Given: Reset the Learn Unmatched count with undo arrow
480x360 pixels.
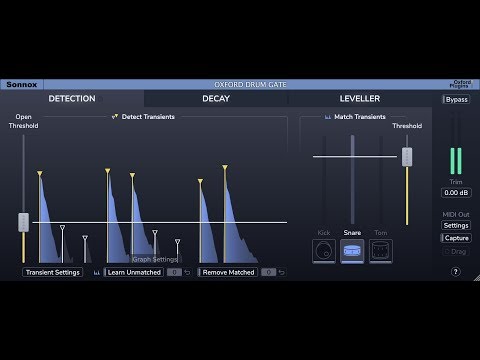Looking at the screenshot, I should (187, 272).
